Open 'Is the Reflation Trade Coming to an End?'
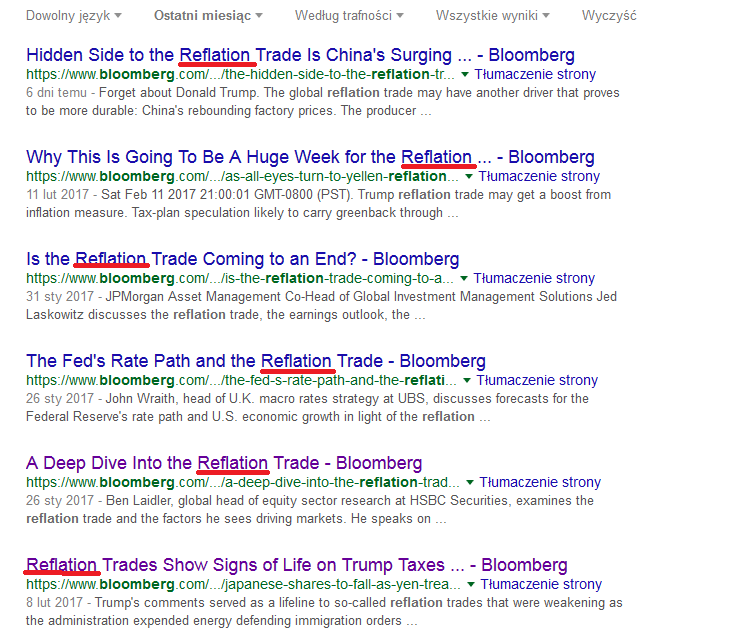The width and height of the screenshot is (751, 635). pyautogui.click(x=242, y=259)
